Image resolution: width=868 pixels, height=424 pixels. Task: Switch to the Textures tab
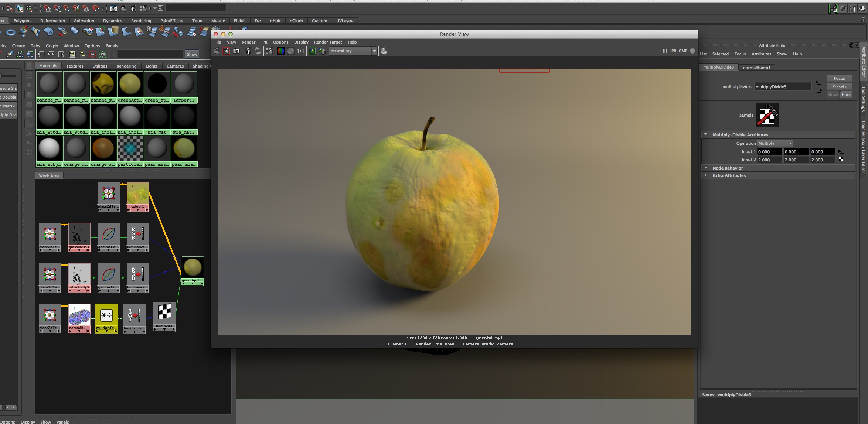(x=75, y=66)
